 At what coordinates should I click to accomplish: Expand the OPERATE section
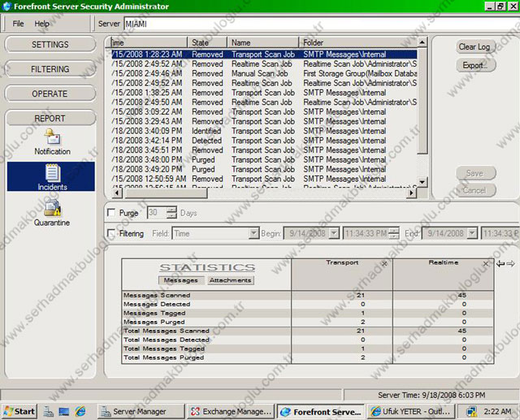pos(50,93)
